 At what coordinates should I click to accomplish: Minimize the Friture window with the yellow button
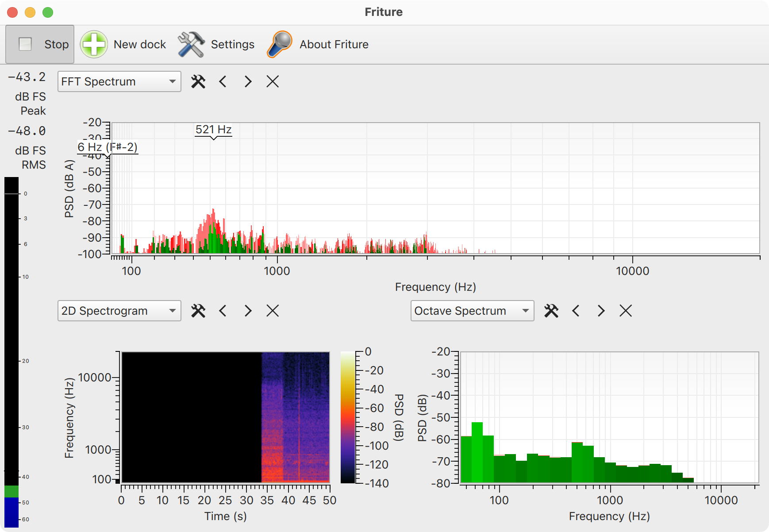30,12
